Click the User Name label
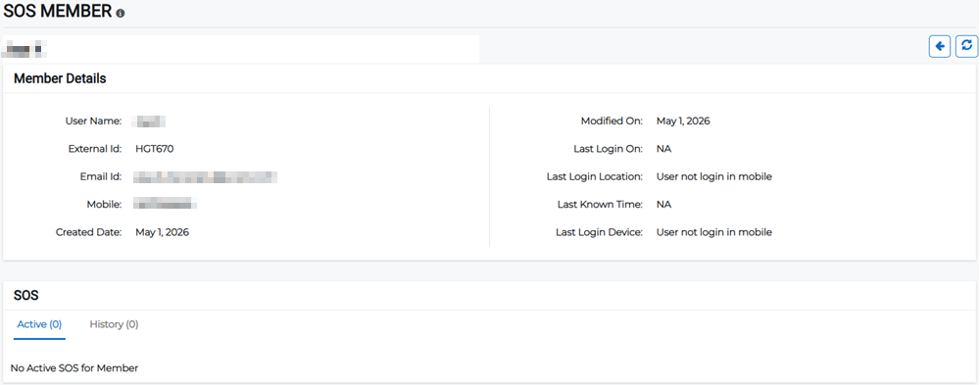980x385 pixels. coord(93,121)
